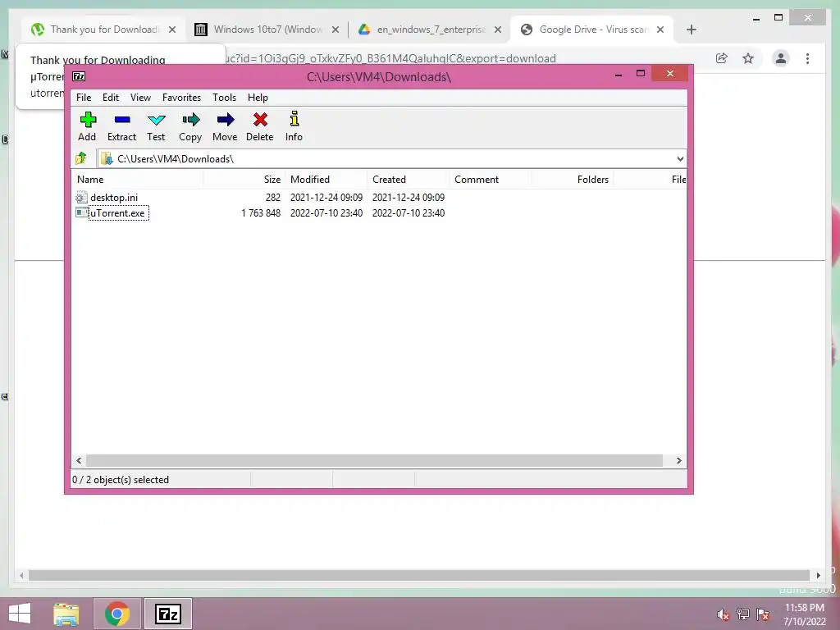Select the uTorrent.exe file name

pyautogui.click(x=118, y=213)
